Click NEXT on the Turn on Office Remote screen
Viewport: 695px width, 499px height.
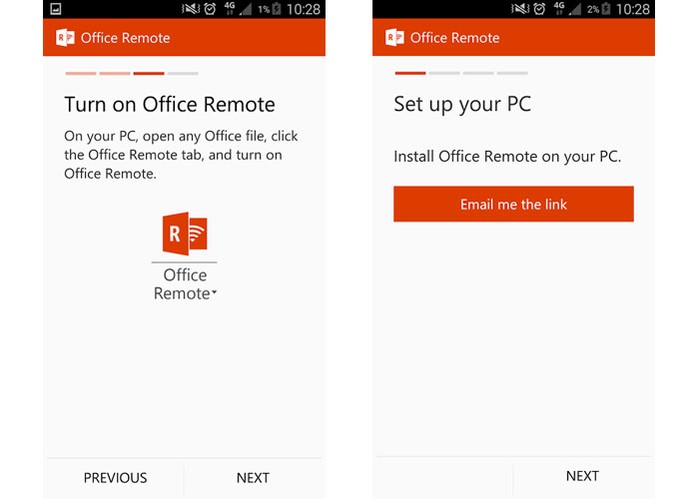253,478
